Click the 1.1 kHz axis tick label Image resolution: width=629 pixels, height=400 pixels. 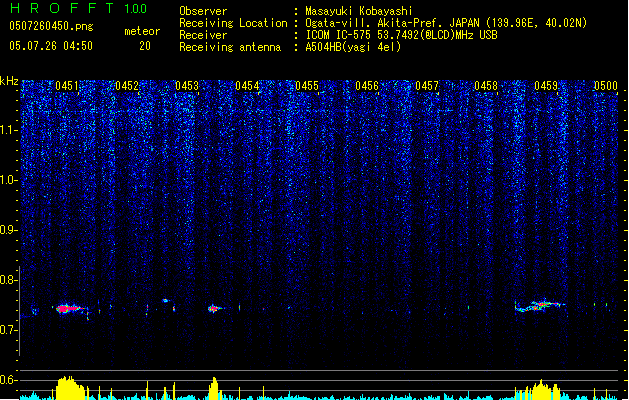pos(9,130)
